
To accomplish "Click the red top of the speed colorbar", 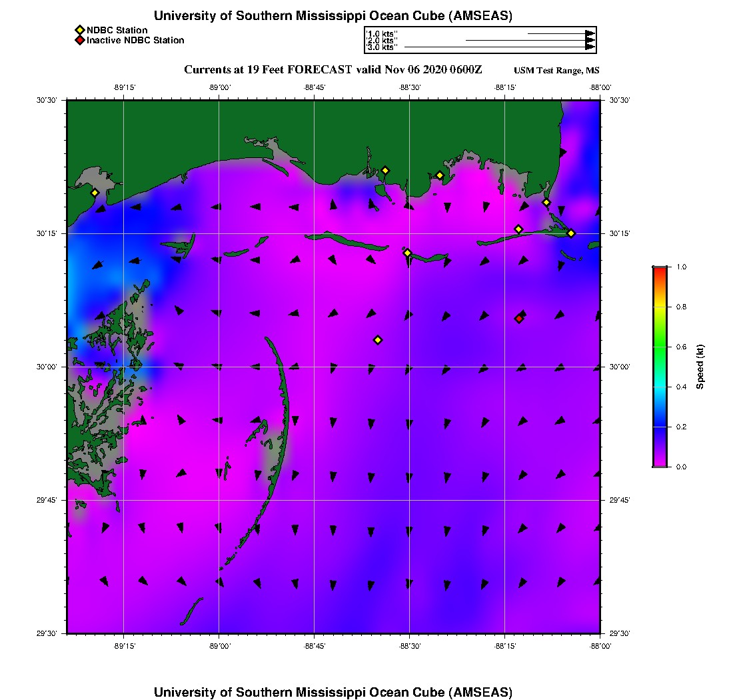I will coord(660,269).
